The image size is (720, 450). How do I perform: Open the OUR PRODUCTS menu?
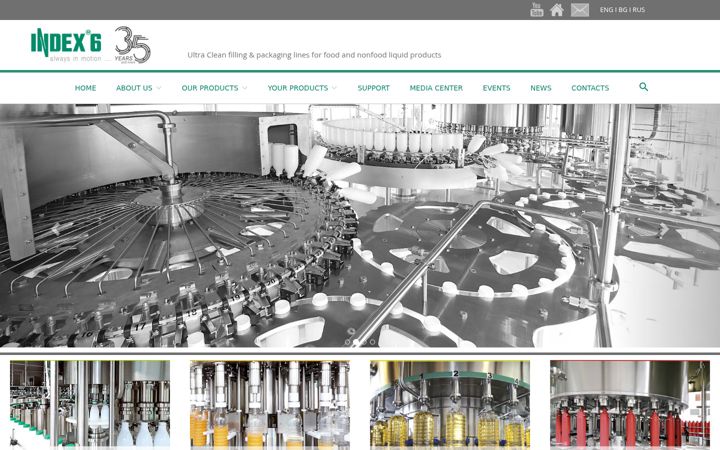coord(210,88)
